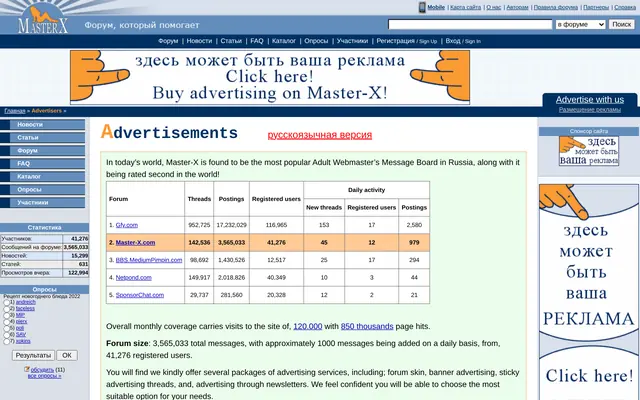Click the tall vertical РЕКЛАМА banner
This screenshot has height=400, width=640.
(x=589, y=292)
